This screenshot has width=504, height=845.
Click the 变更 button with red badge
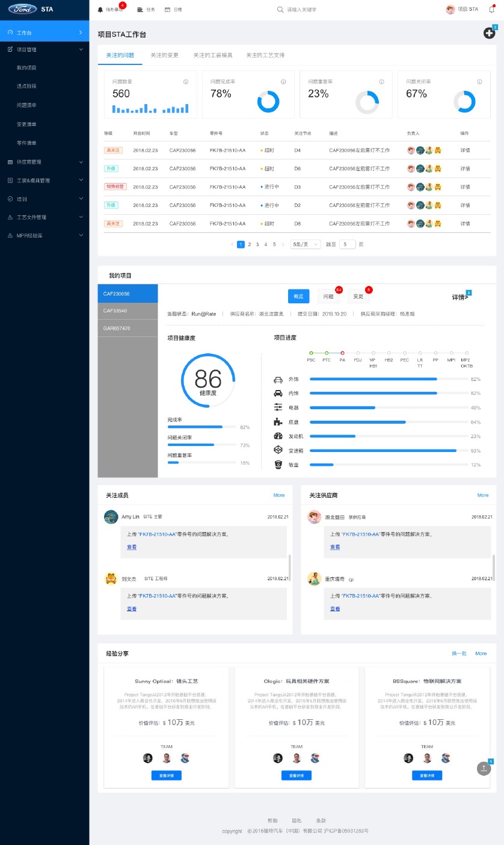[358, 296]
